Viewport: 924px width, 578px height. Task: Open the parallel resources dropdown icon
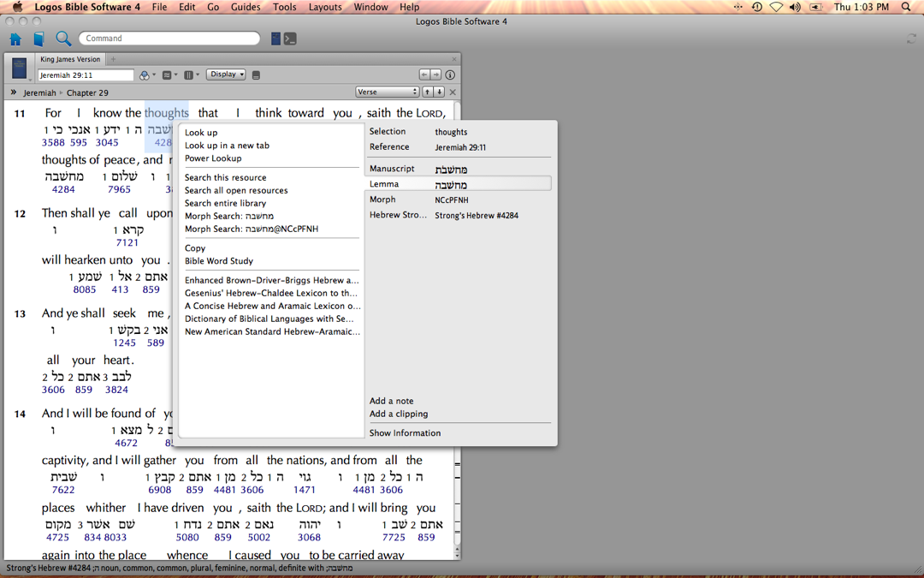tap(169, 74)
